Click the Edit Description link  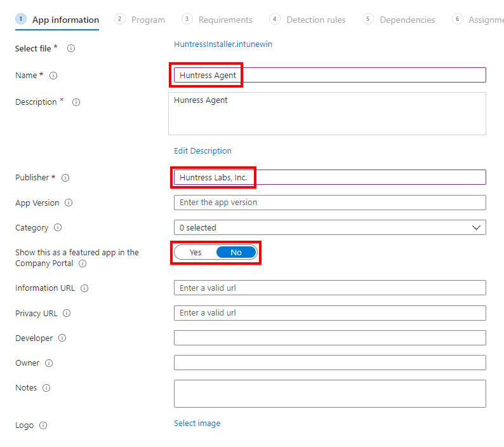(x=202, y=151)
